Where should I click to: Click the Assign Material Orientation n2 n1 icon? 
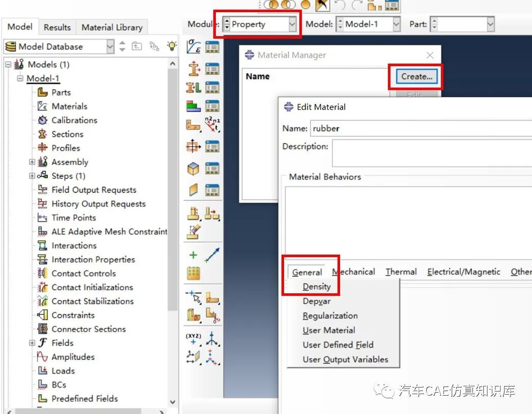coord(212,124)
